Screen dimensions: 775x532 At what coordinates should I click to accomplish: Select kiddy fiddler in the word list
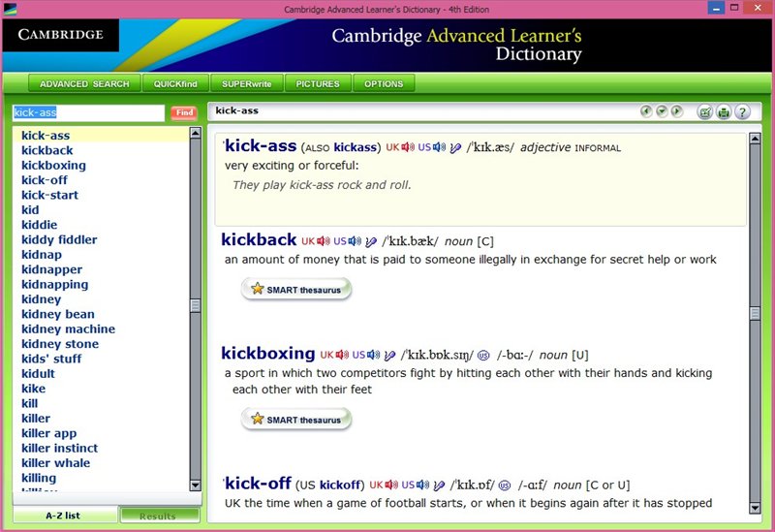click(59, 239)
